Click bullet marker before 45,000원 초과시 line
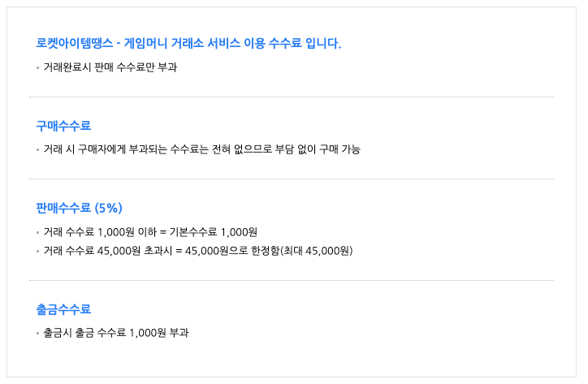Screen dimensions: 588x384 point(38,250)
